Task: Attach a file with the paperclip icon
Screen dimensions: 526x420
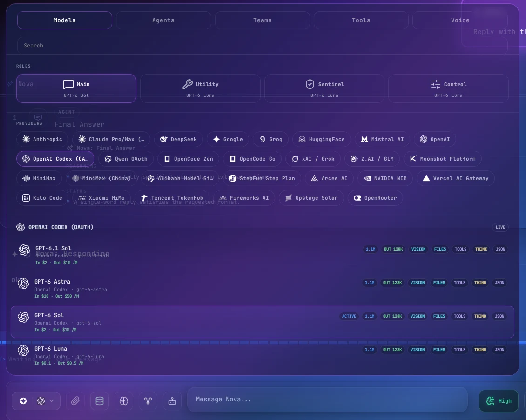Action: click(75, 401)
